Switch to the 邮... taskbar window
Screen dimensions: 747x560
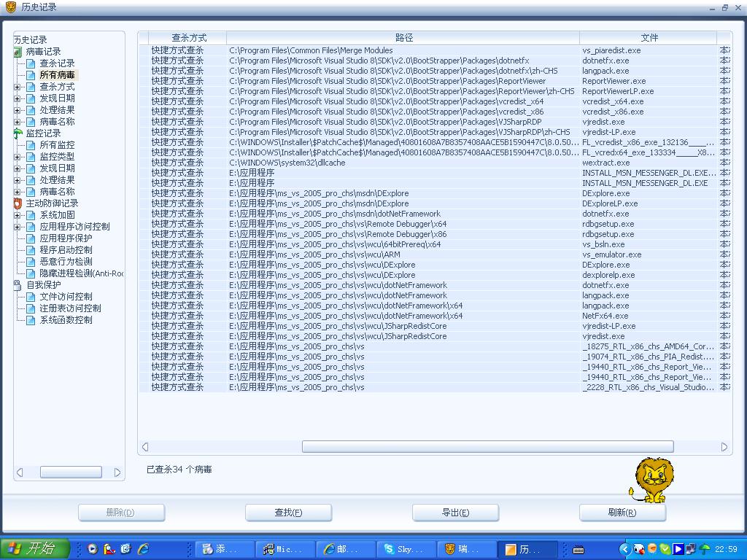click(x=346, y=550)
